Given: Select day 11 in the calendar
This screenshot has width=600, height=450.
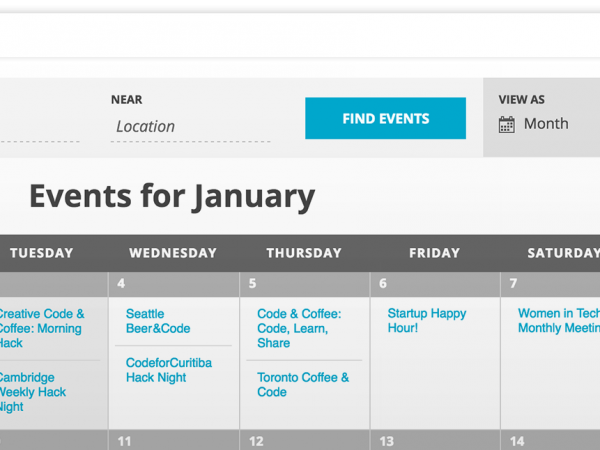Looking at the screenshot, I should [124, 441].
